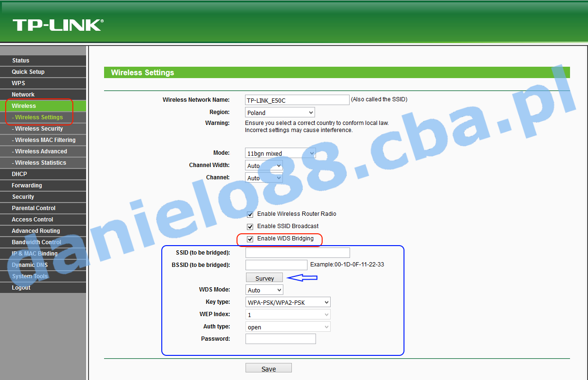This screenshot has width=588, height=380.
Task: Go to the Network section
Action: tap(43, 95)
